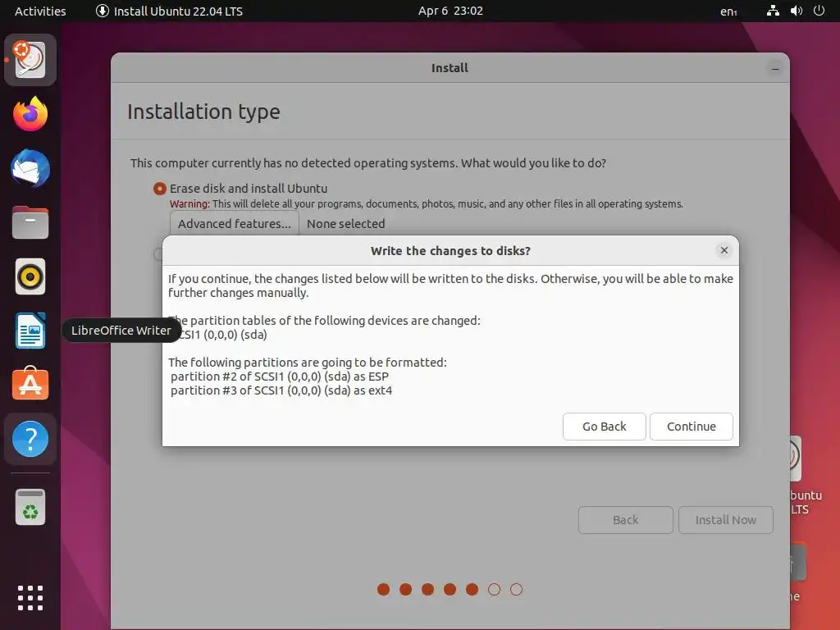
Task: Open Thunderbird Mail from the dock
Action: click(x=30, y=168)
